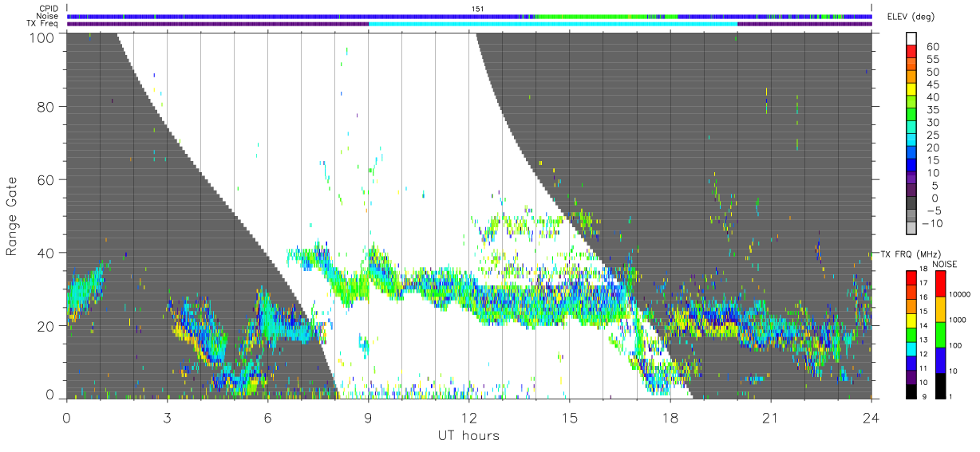Click the light gray bottom segment of ELEV color bar

[x=911, y=228]
